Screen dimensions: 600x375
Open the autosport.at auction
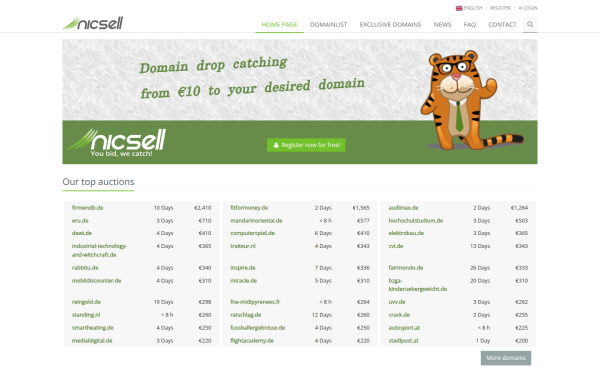pos(404,328)
